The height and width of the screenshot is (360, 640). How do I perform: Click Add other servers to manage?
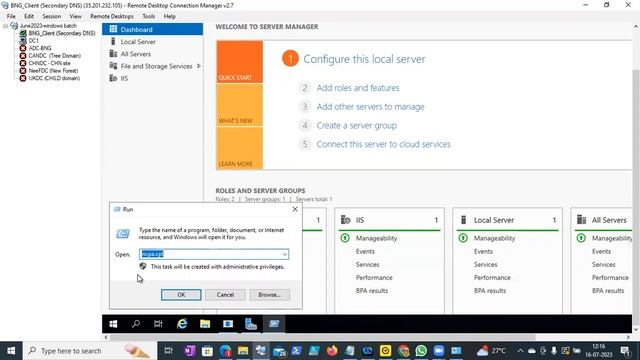pos(371,107)
